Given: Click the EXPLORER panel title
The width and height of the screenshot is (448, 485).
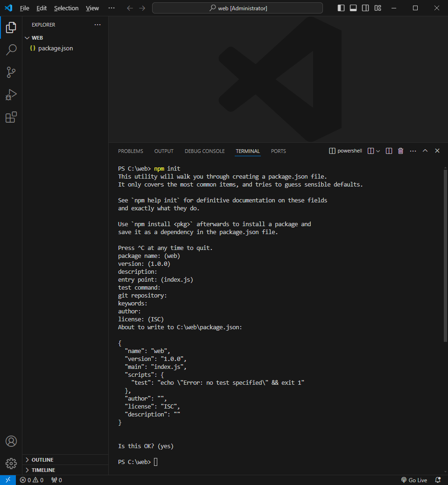Looking at the screenshot, I should pyautogui.click(x=43, y=25).
